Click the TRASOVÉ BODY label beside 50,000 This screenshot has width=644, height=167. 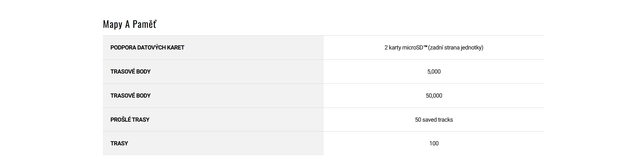click(130, 96)
